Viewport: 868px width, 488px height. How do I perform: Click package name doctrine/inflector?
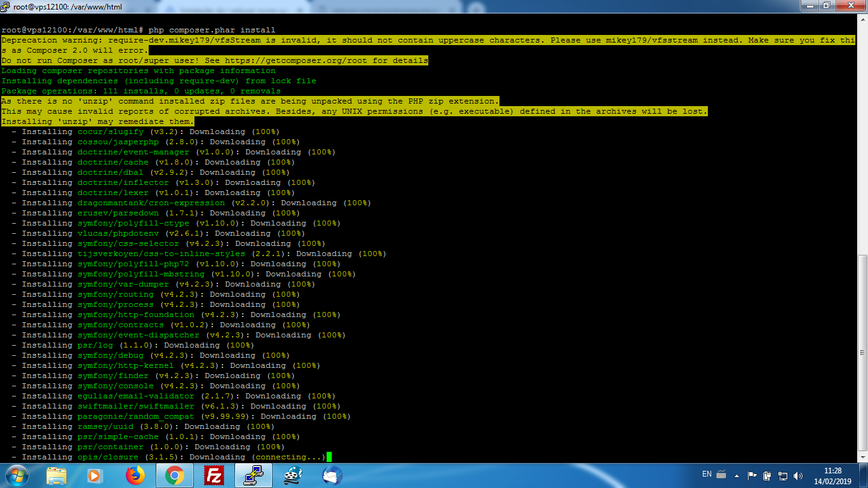point(123,182)
